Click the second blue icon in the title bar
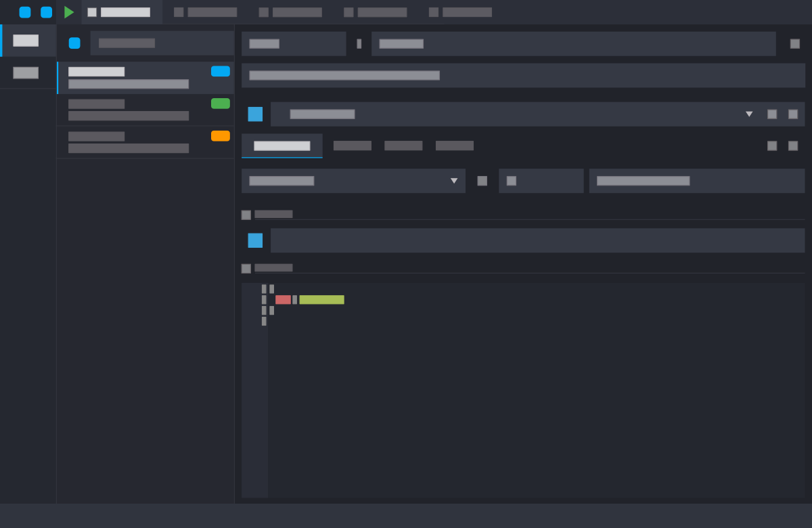812x528 pixels. tap(45, 11)
